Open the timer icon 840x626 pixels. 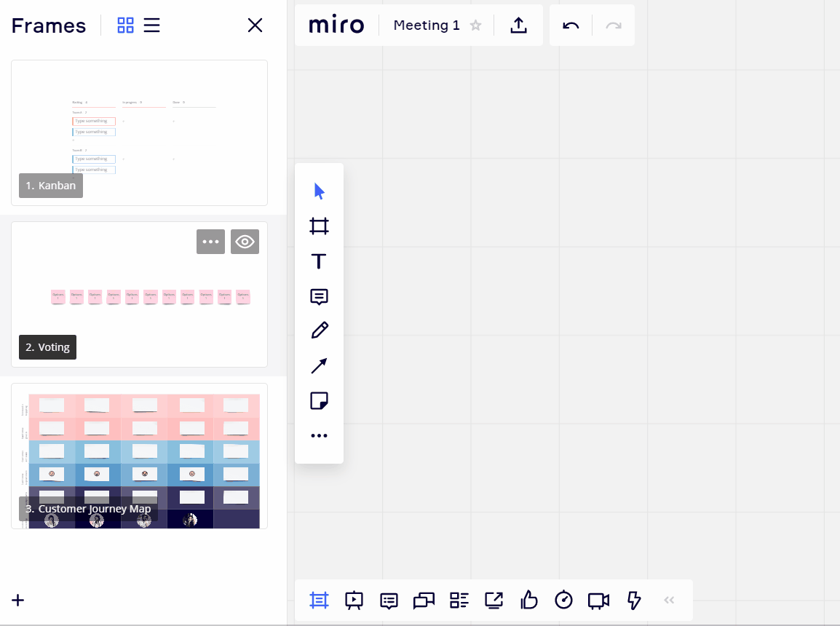click(563, 601)
